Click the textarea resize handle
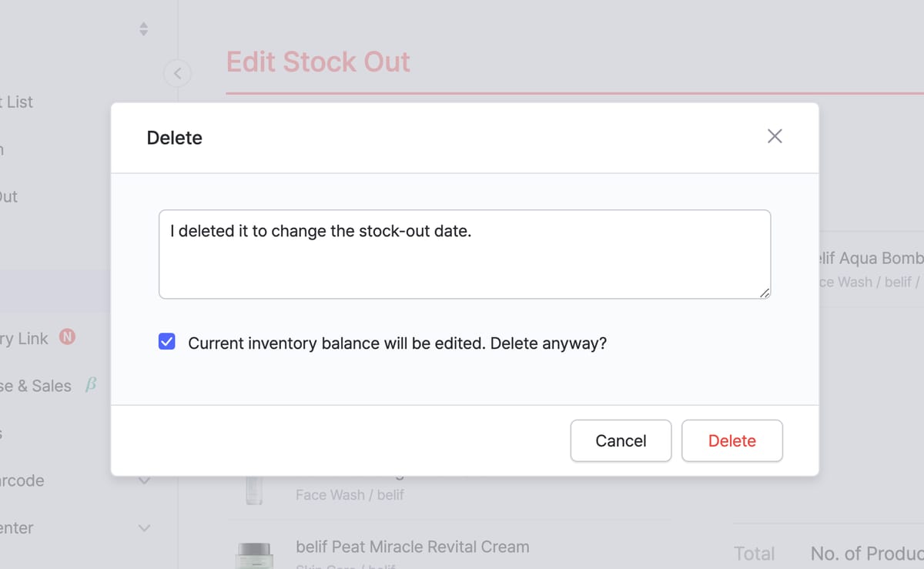This screenshot has height=569, width=924. click(x=765, y=294)
